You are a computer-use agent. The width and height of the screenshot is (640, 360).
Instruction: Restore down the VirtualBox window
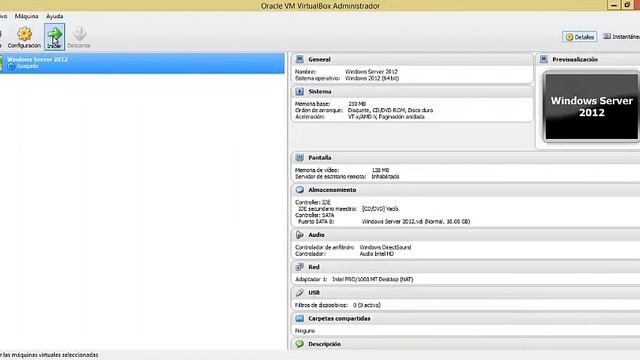point(627,5)
